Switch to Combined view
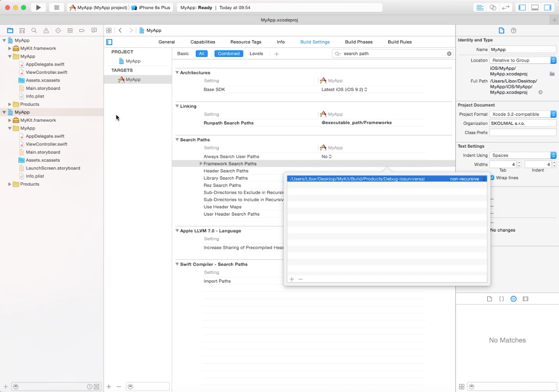The image size is (559, 392). (x=229, y=54)
